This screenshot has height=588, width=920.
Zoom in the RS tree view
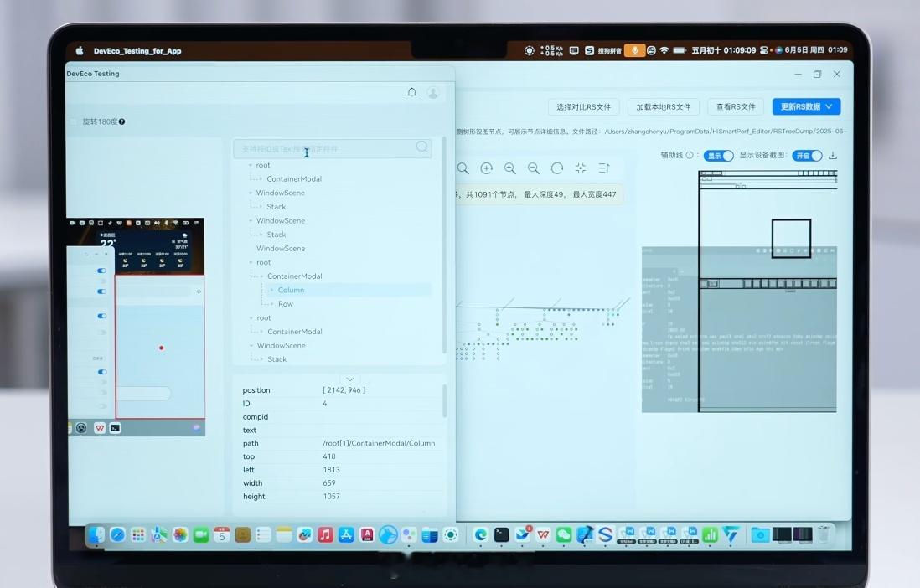click(510, 168)
